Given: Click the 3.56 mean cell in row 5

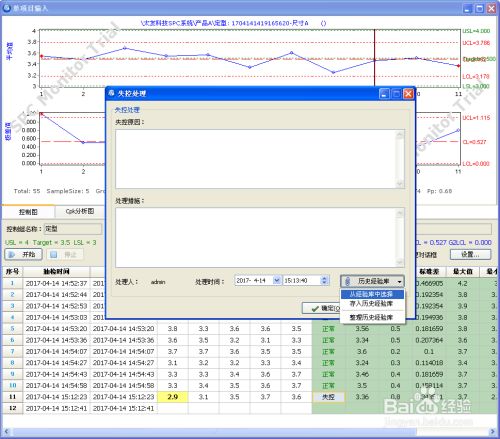Looking at the screenshot, I should tap(362, 329).
